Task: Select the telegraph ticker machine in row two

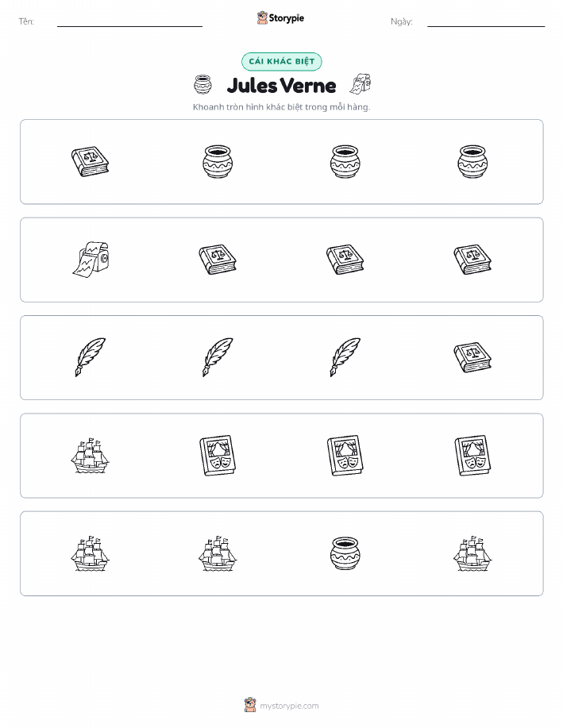Action: coord(90,260)
